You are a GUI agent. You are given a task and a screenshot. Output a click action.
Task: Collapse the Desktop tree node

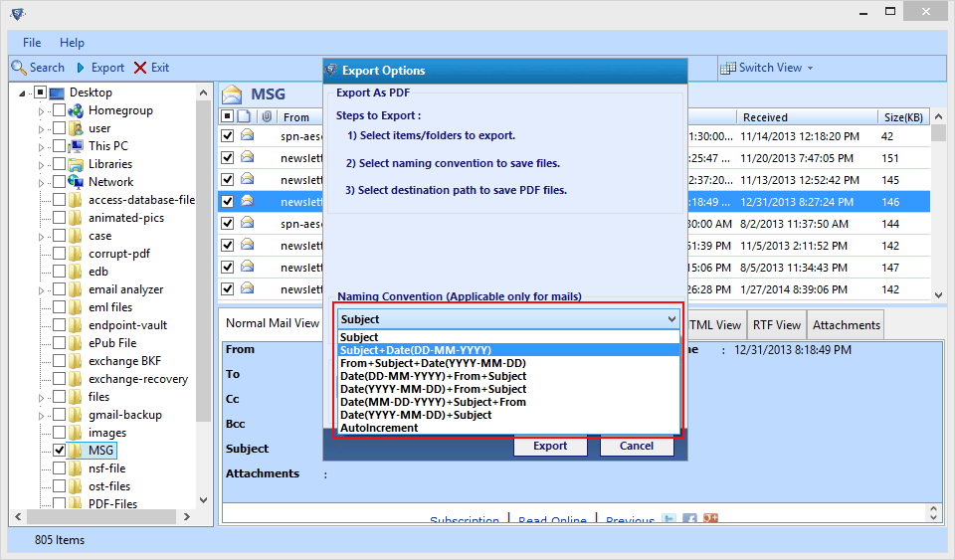click(23, 93)
